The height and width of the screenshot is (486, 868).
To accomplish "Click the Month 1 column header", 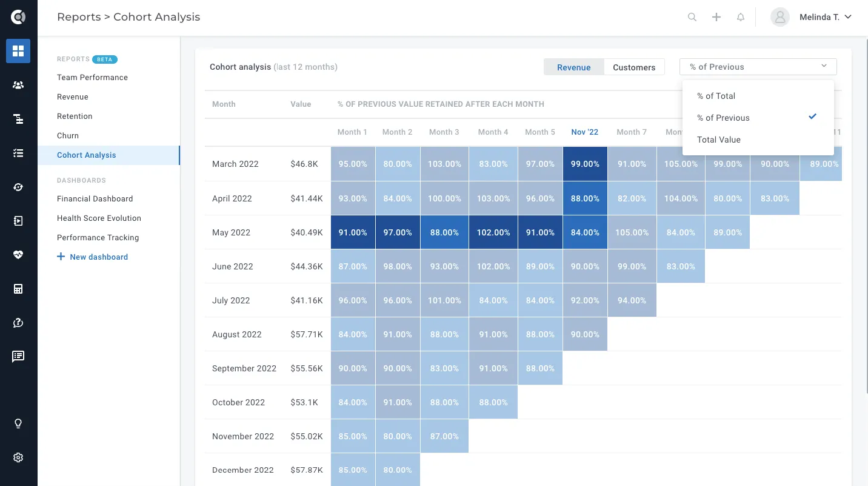I will pyautogui.click(x=352, y=132).
